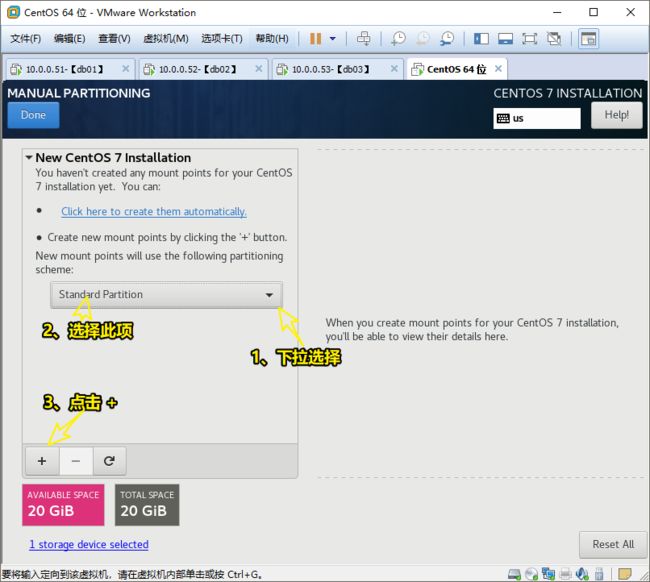Open the 编辑(E) menu
Image resolution: width=650 pixels, height=582 pixels.
(70, 39)
